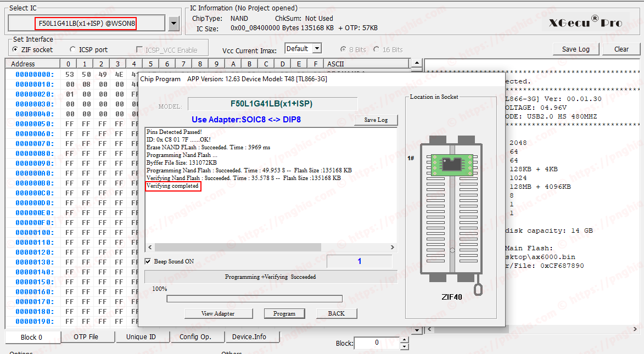This screenshot has width=644, height=354.
Task: Select the 16 Bits radio option
Action: pos(376,50)
